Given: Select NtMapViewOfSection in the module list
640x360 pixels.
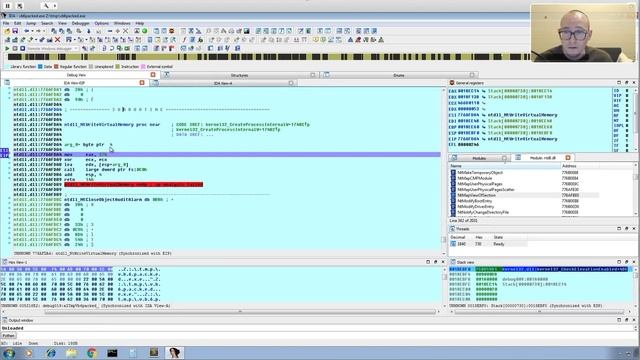Looking at the screenshot, I should [x=524, y=195].
